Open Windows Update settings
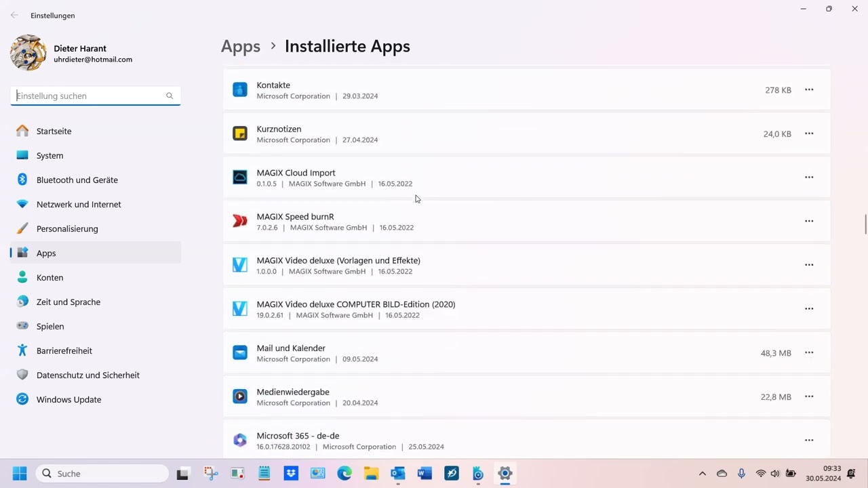 (x=96, y=399)
